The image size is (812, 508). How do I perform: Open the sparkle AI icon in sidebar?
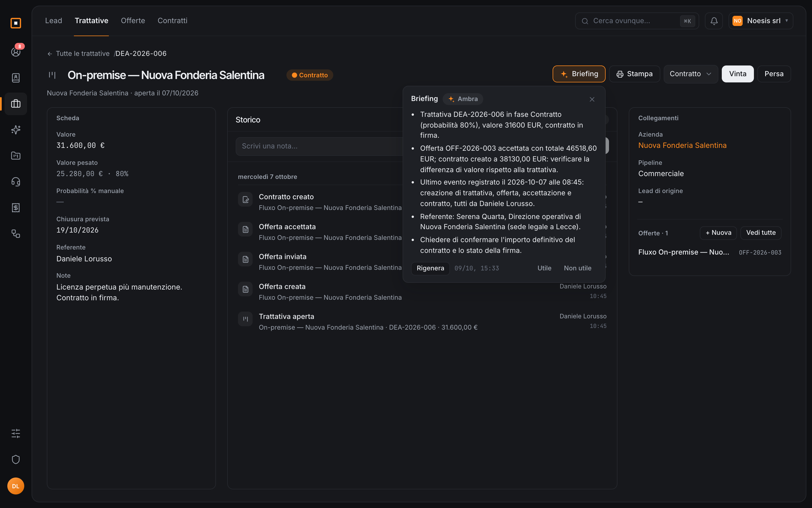point(16,130)
